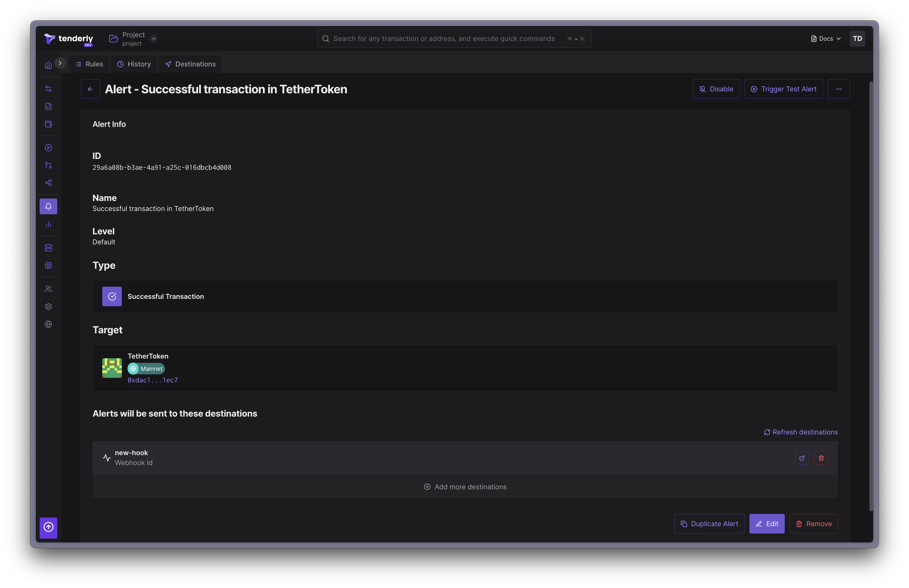The height and width of the screenshot is (588, 909).
Task: Open Collaborators via the people sidebar icon
Action: (49, 289)
